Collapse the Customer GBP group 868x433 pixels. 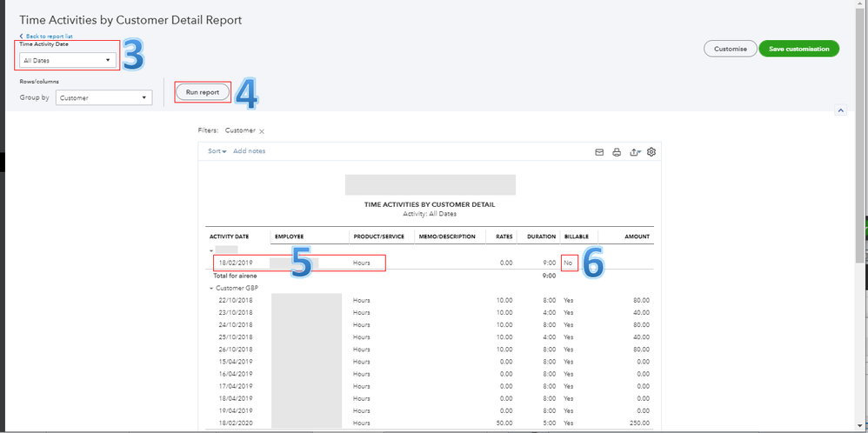pyautogui.click(x=210, y=289)
